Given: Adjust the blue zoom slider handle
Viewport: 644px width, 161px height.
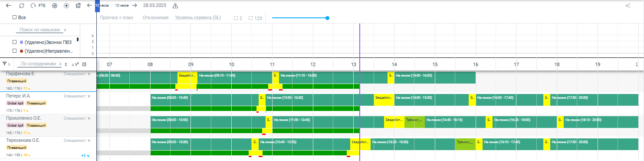Looking at the screenshot, I should (x=327, y=18).
